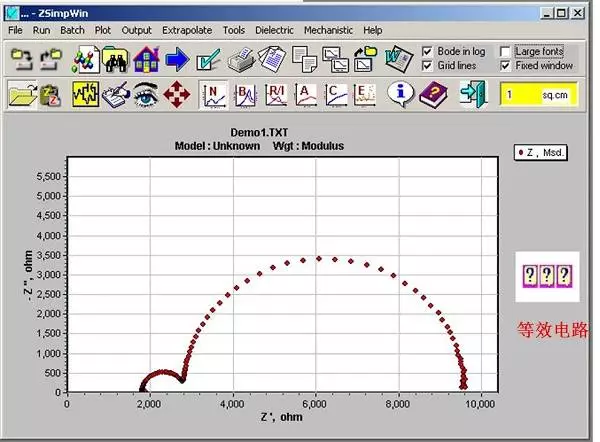Click the yellow sq.cm area field
This screenshot has width=600, height=442.
tap(538, 95)
